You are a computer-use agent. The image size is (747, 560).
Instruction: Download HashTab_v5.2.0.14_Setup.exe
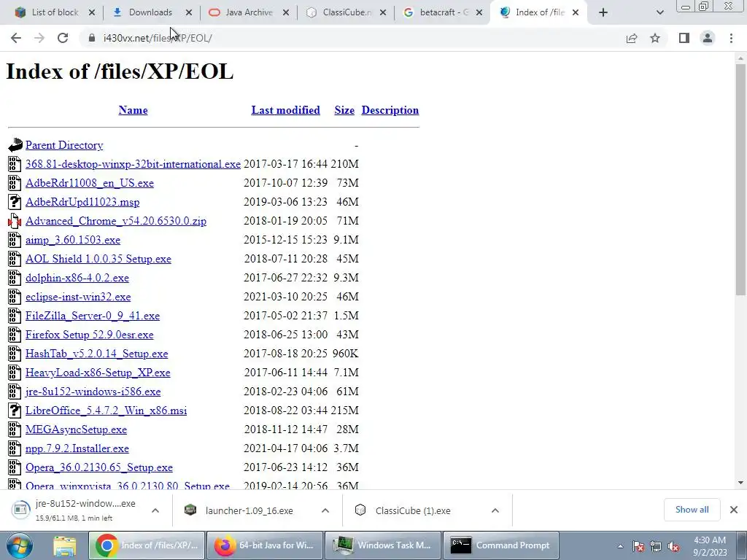tap(97, 354)
